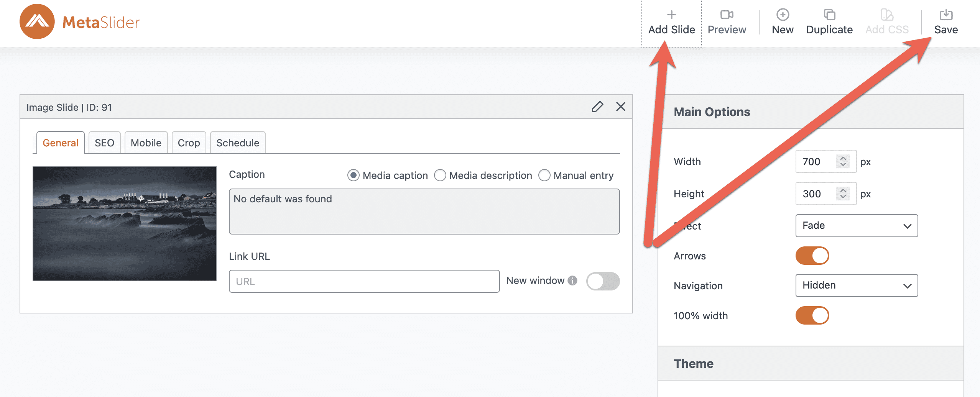
Task: Switch to the SEO tab
Action: [x=104, y=143]
